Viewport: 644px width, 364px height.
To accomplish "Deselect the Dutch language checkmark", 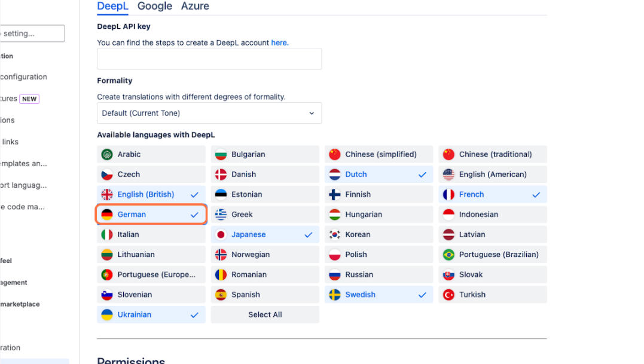I will 422,175.
